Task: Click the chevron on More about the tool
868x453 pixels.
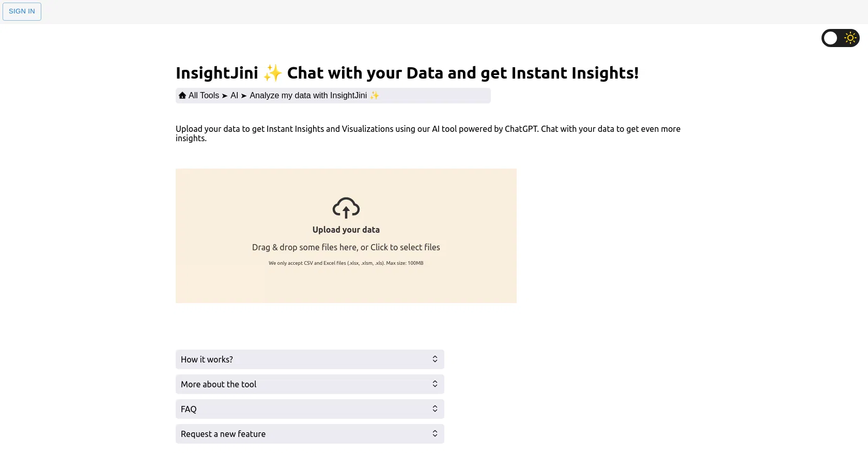Action: tap(435, 384)
